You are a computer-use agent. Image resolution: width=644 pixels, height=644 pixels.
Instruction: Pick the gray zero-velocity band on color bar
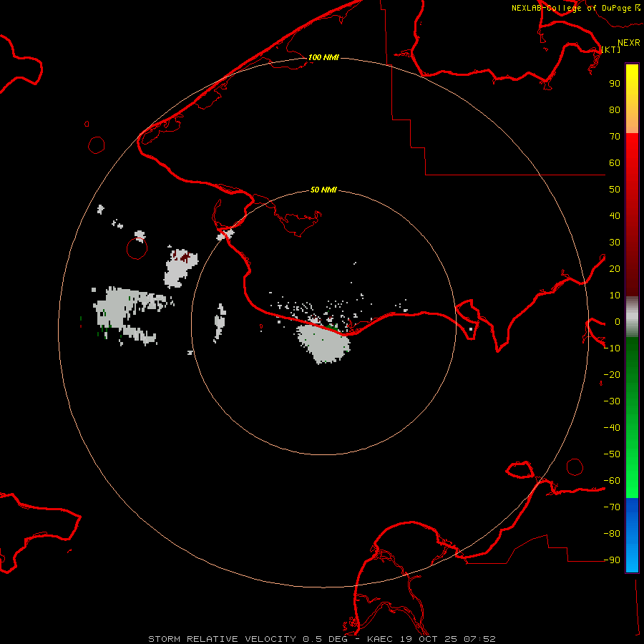point(632,317)
